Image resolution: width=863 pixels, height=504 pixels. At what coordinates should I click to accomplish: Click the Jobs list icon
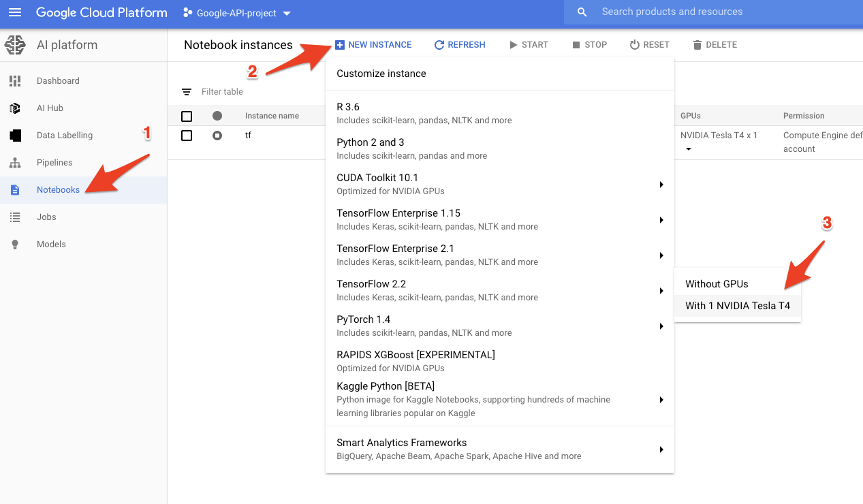pyautogui.click(x=15, y=217)
